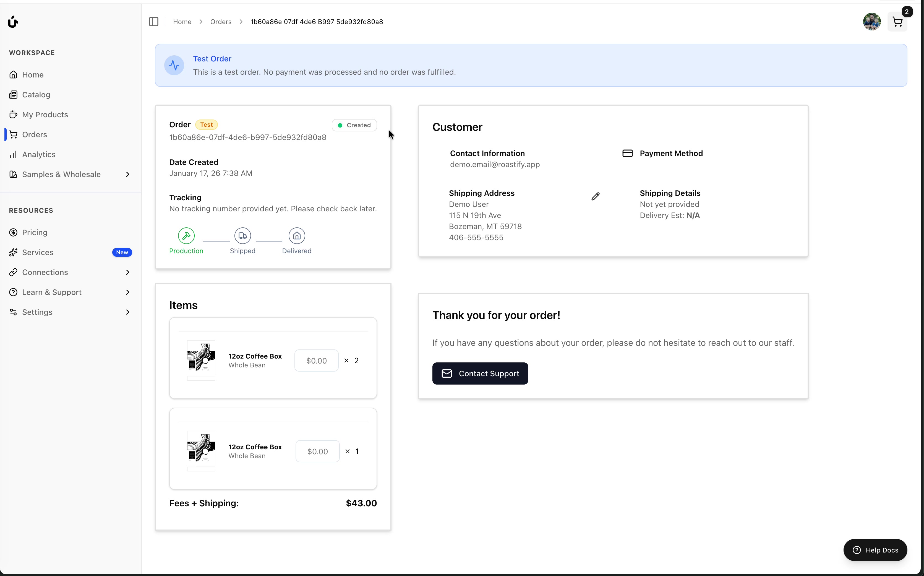The image size is (924, 576).
Task: Expand the Settings submenu
Action: tap(127, 312)
